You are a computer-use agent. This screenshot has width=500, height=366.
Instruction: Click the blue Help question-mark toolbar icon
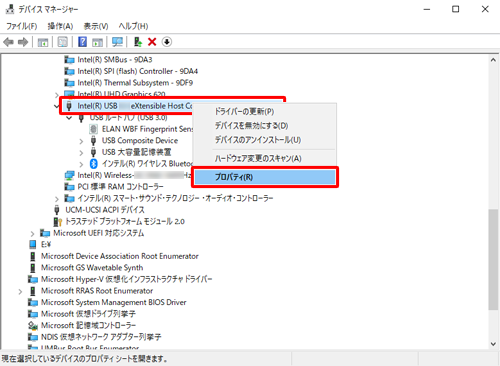82,42
